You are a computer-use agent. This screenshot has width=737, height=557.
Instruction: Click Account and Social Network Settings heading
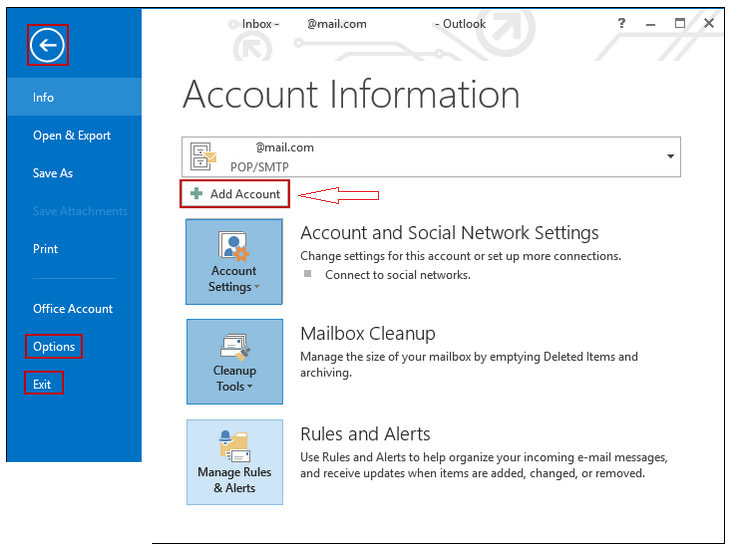point(449,233)
